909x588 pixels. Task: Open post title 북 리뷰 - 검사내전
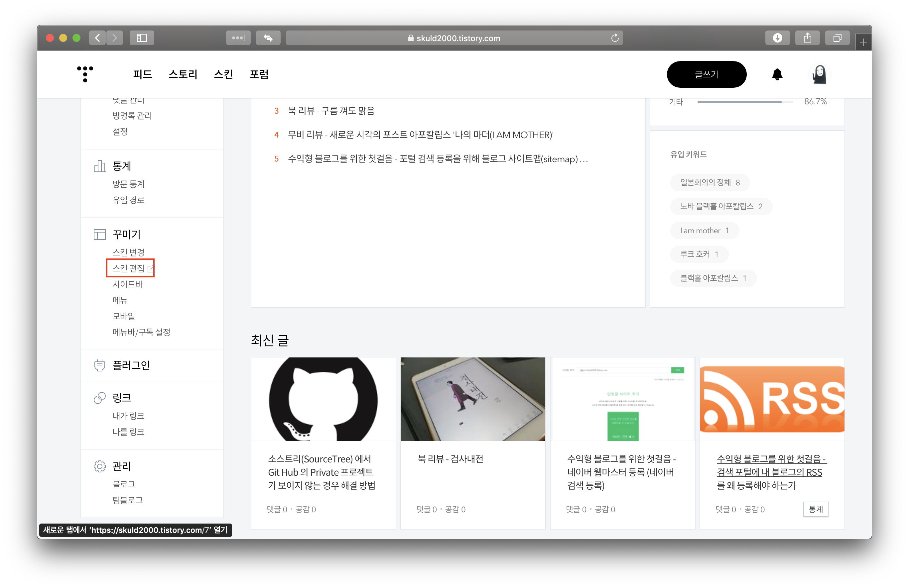click(450, 459)
